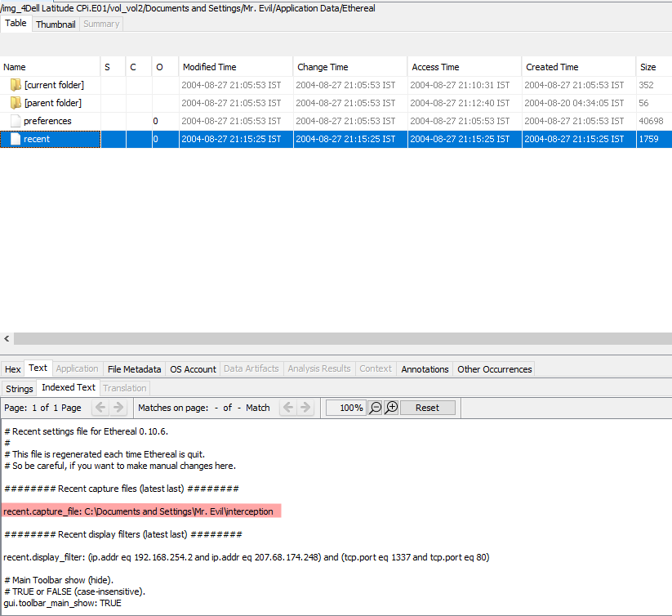Collapse the table panel with left chevron
The width and height of the screenshot is (672, 616).
click(x=7, y=338)
